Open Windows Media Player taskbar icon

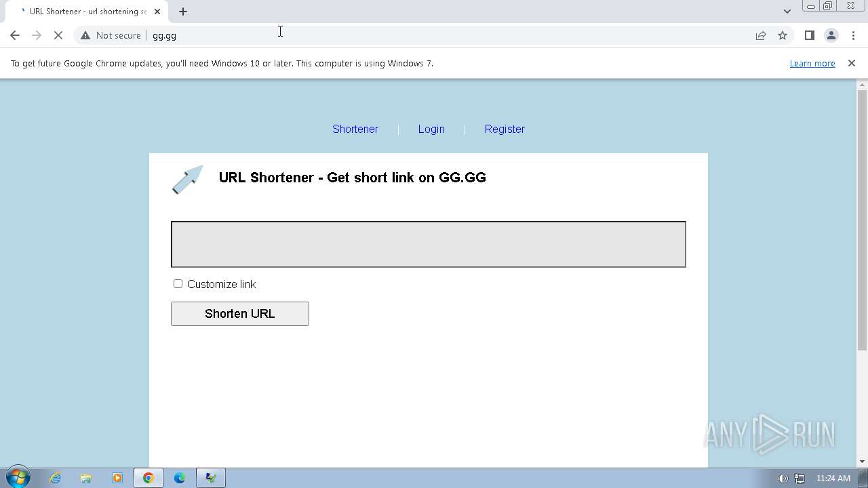[x=117, y=478]
